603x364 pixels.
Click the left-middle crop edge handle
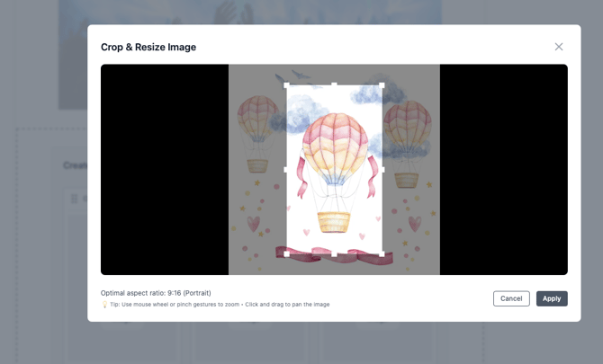coord(287,170)
